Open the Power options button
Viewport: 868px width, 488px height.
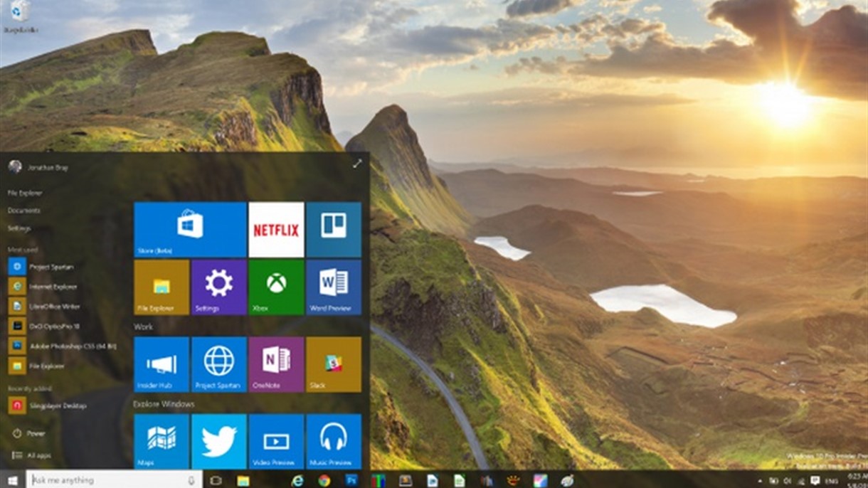(30, 433)
